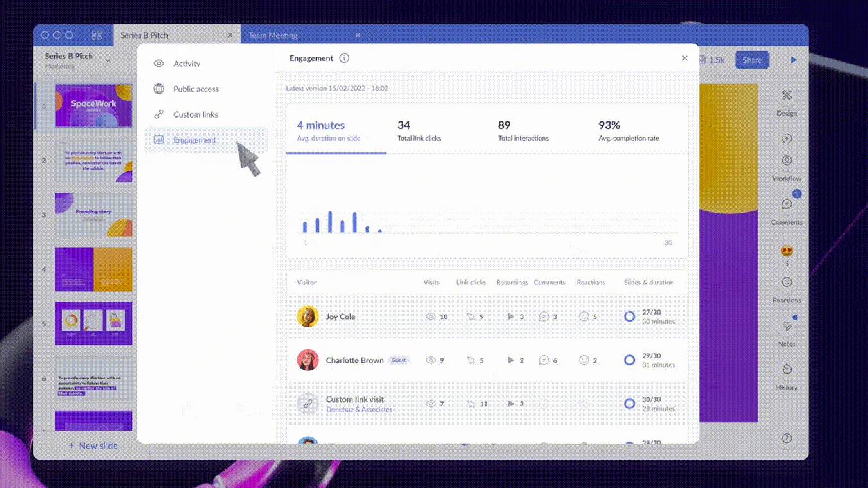Open the Design panel
The height and width of the screenshot is (488, 868).
pyautogui.click(x=786, y=96)
